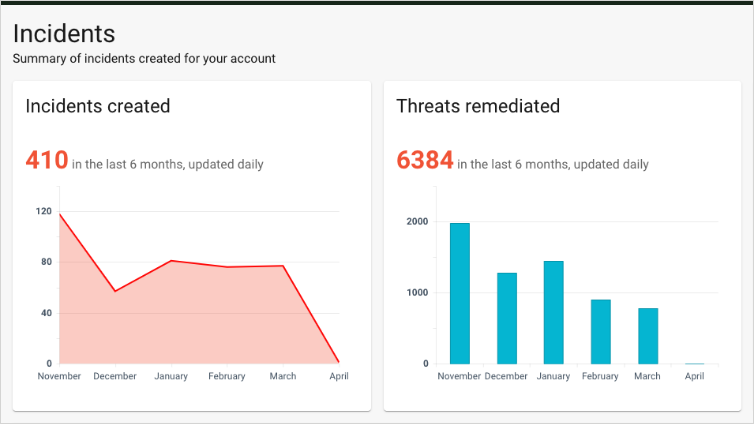Click the January data point on incidents line
The width and height of the screenshot is (754, 424).
click(171, 261)
